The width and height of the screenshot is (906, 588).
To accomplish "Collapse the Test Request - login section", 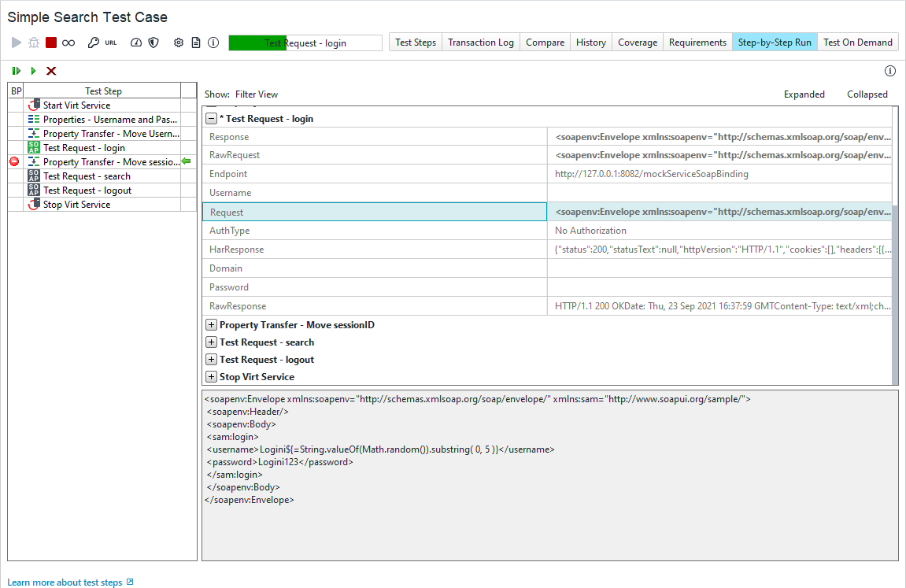I will pyautogui.click(x=211, y=119).
